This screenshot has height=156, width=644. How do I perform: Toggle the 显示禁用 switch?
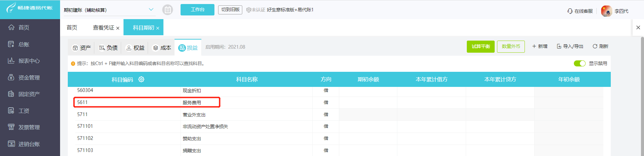click(580, 63)
